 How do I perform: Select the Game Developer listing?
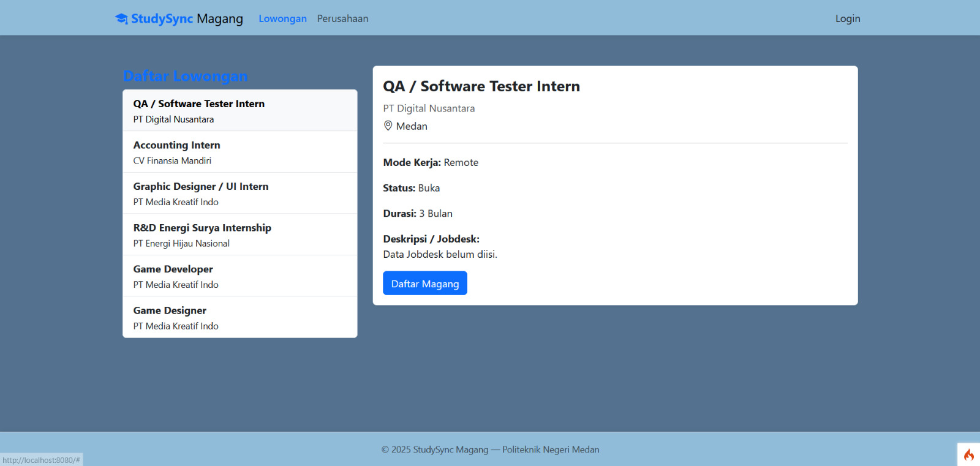click(239, 276)
